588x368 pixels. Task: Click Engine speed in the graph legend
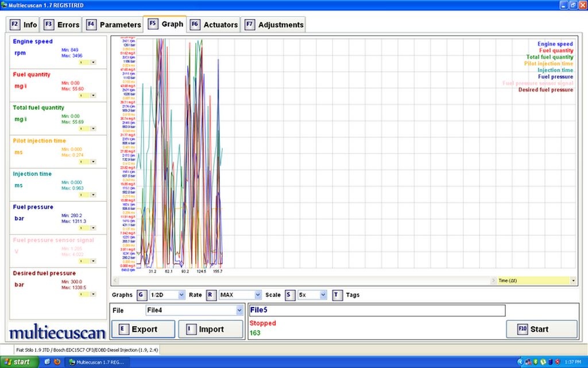coord(555,44)
